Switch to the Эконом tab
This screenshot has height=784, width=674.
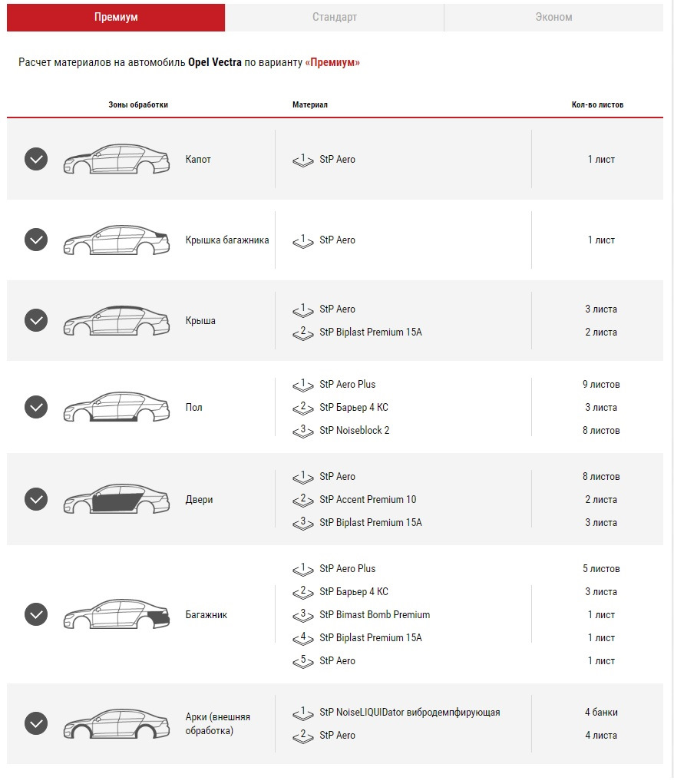coord(553,17)
